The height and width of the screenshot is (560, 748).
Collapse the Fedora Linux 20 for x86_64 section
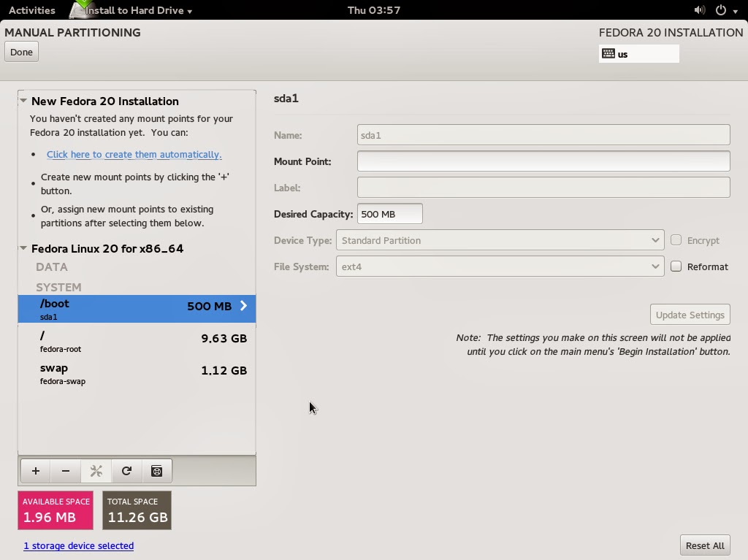pyautogui.click(x=23, y=248)
